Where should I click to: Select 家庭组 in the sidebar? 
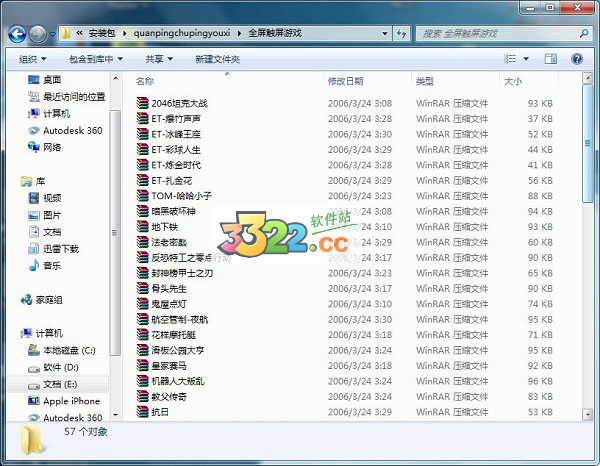[x=42, y=300]
